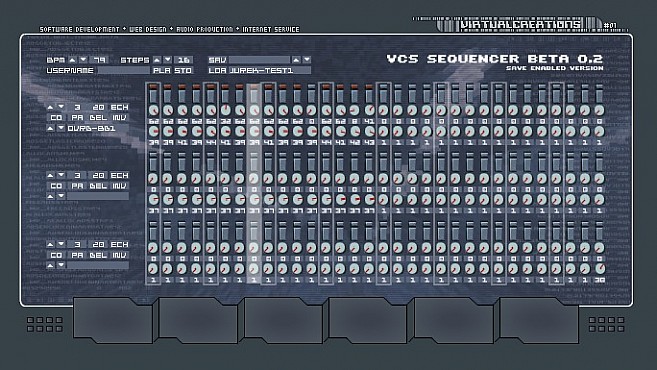Click step 1 lower knob showing 39

pyautogui.click(x=153, y=132)
